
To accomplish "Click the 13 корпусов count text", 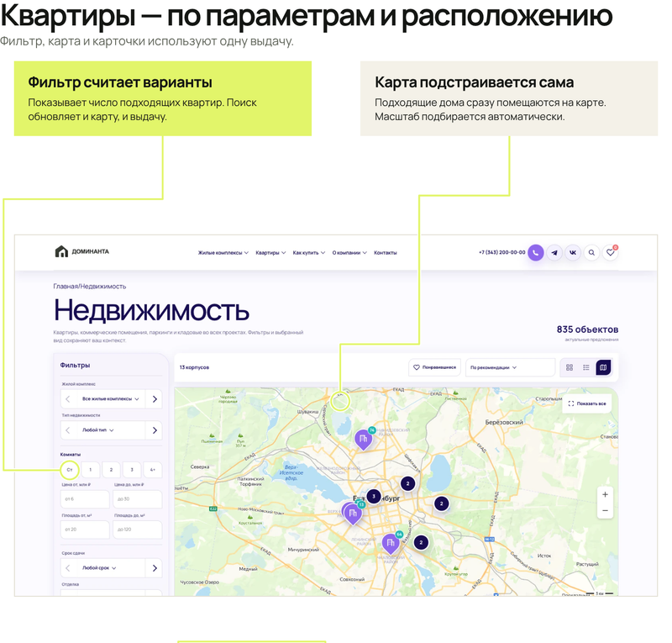I will point(194,367).
